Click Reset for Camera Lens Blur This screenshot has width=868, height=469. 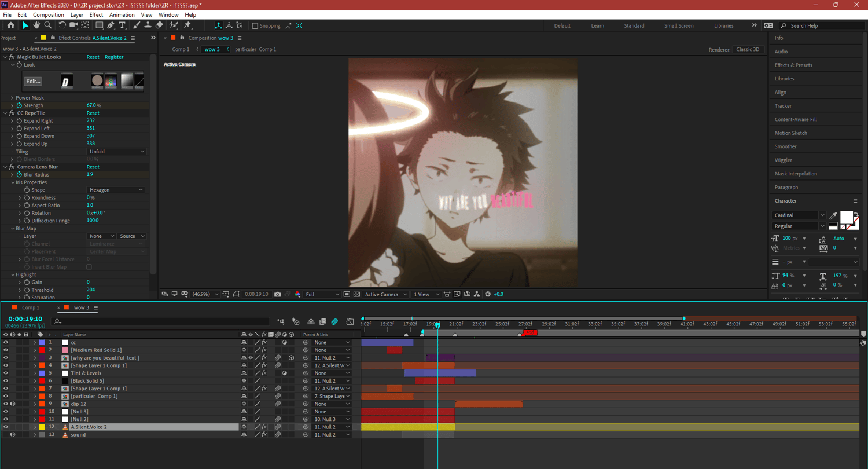[93, 167]
